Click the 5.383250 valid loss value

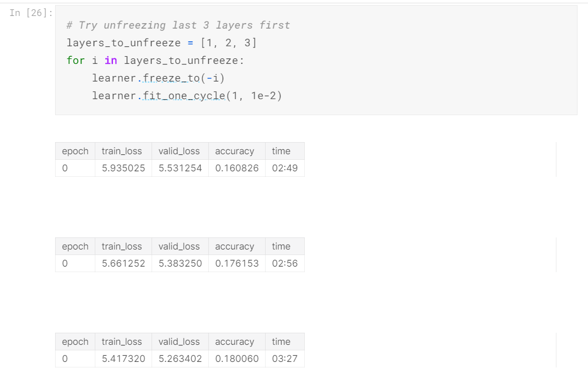[180, 263]
